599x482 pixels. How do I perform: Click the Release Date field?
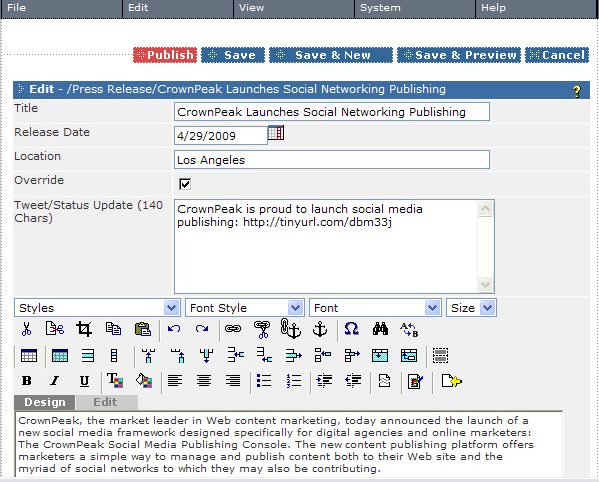click(220, 136)
